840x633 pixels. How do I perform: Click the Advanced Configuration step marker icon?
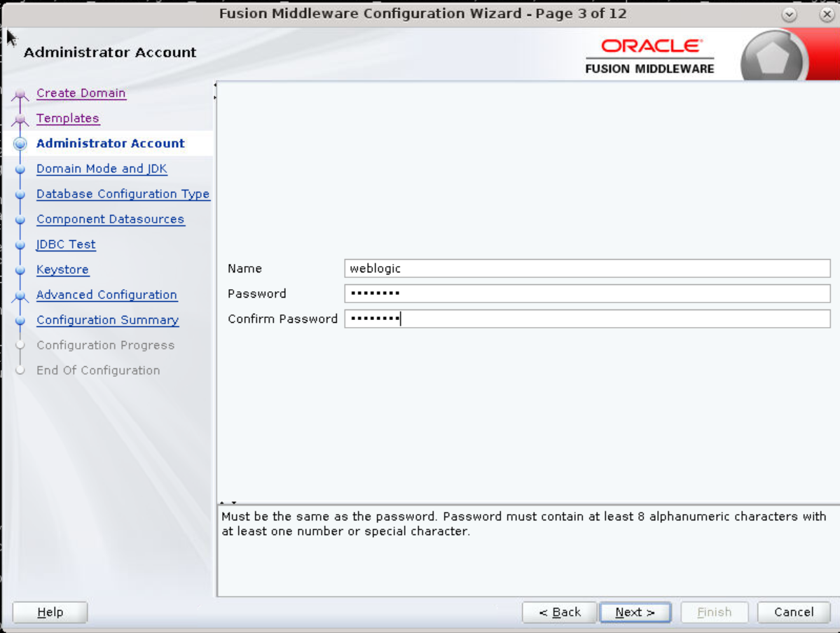[x=20, y=296]
